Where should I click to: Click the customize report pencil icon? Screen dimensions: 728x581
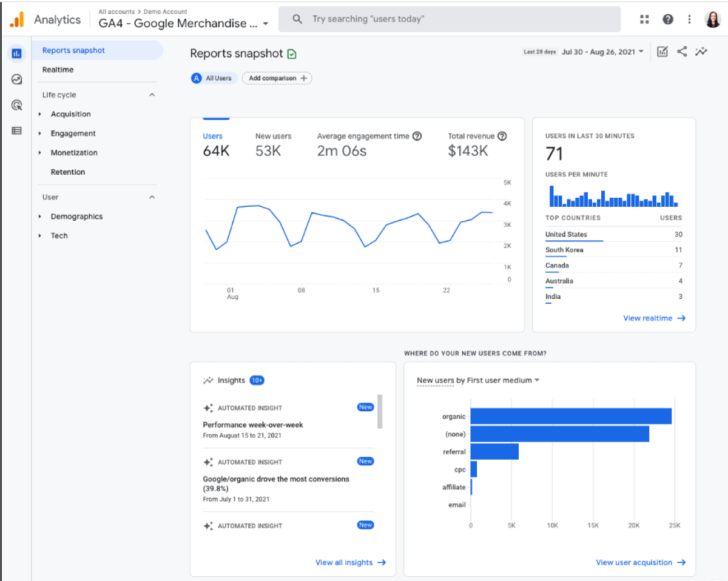[662, 52]
